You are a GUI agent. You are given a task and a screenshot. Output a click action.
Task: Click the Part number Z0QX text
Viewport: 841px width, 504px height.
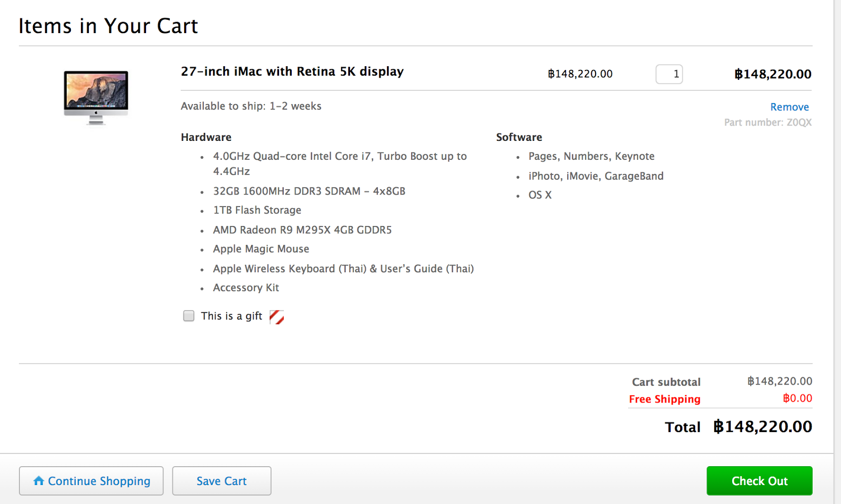[x=767, y=122]
